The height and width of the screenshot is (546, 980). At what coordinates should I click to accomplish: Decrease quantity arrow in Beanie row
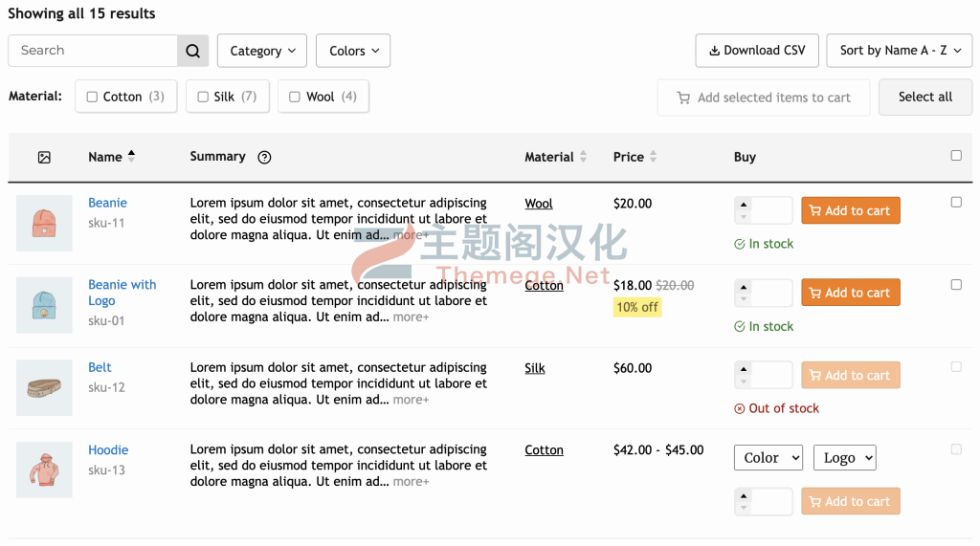point(743,217)
